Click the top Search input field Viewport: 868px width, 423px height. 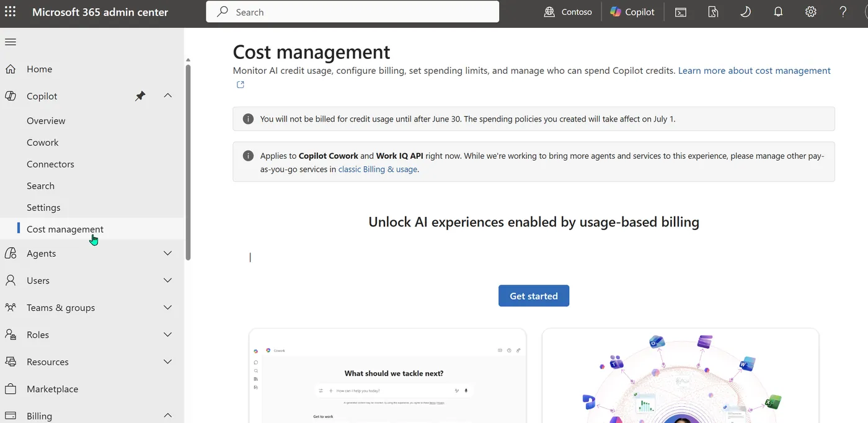[352, 12]
